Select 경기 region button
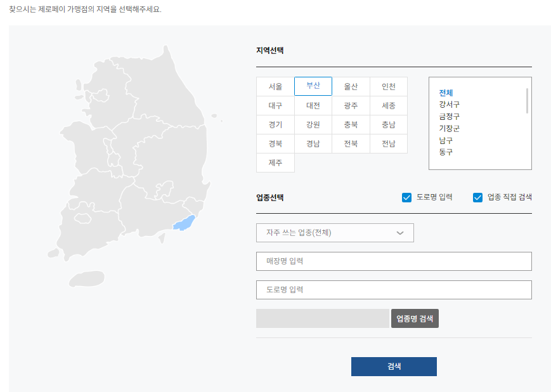 click(275, 124)
